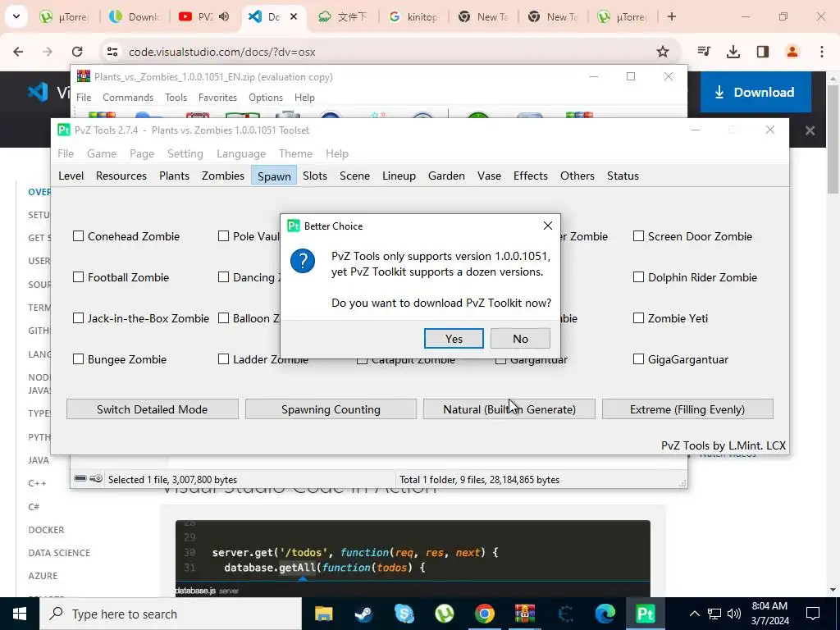840x630 pixels.
Task: Click site information icon in address bar
Action: [x=112, y=52]
